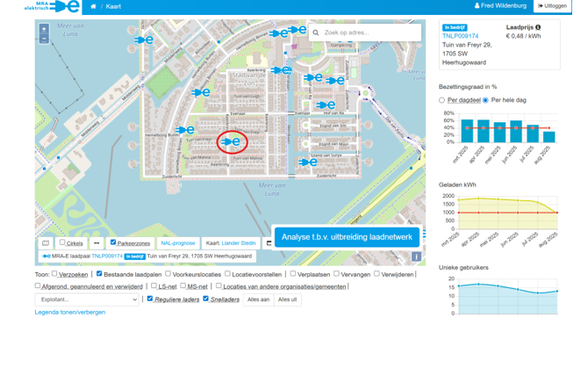This screenshot has height=376, width=588.
Task: Click the home icon in the breadcrumb
Action: click(x=93, y=6)
